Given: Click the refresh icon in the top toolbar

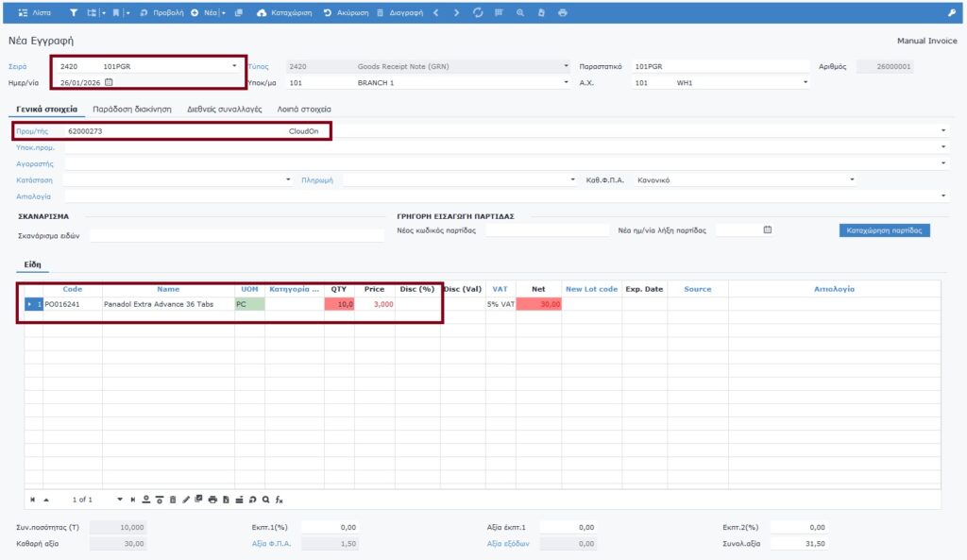Looking at the screenshot, I should pos(478,13).
